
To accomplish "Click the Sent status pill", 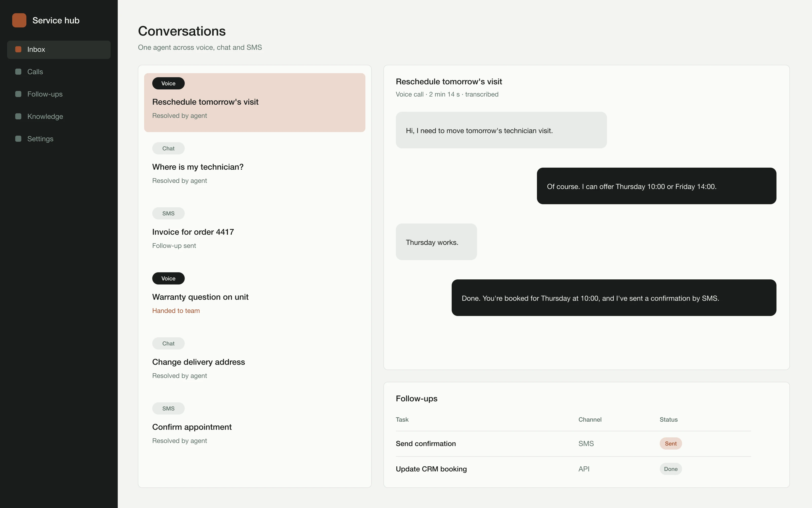I will (x=671, y=443).
